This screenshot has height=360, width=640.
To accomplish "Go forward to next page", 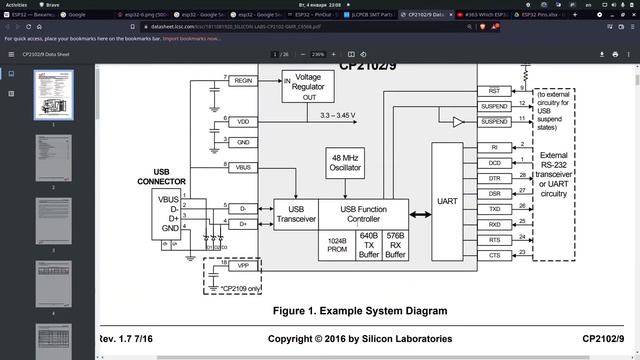I will [x=18, y=27].
